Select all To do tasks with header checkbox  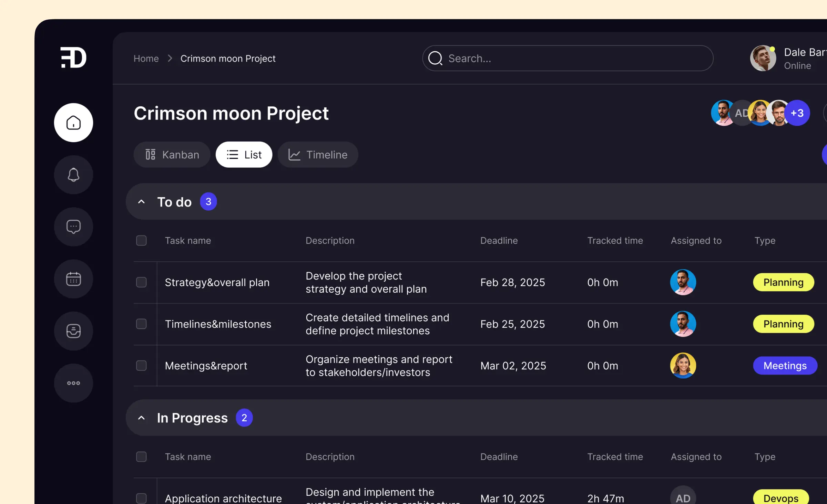[141, 240]
